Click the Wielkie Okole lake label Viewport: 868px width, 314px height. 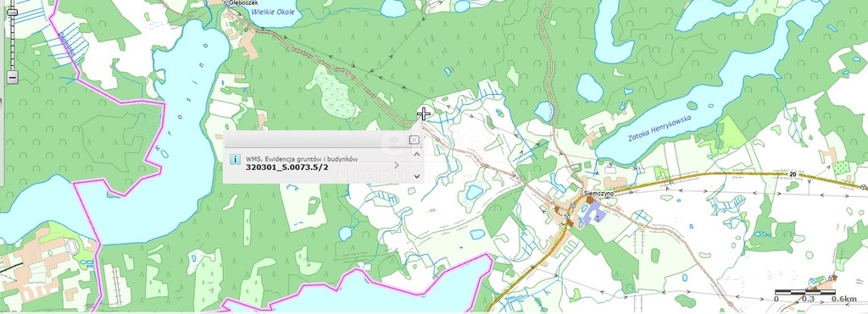click(x=273, y=12)
